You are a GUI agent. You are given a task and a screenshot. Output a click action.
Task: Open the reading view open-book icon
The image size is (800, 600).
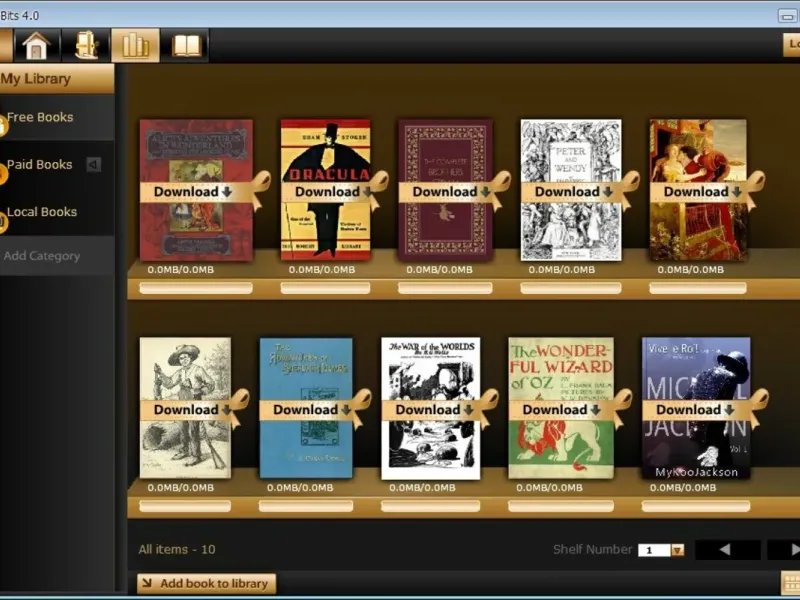coord(186,45)
